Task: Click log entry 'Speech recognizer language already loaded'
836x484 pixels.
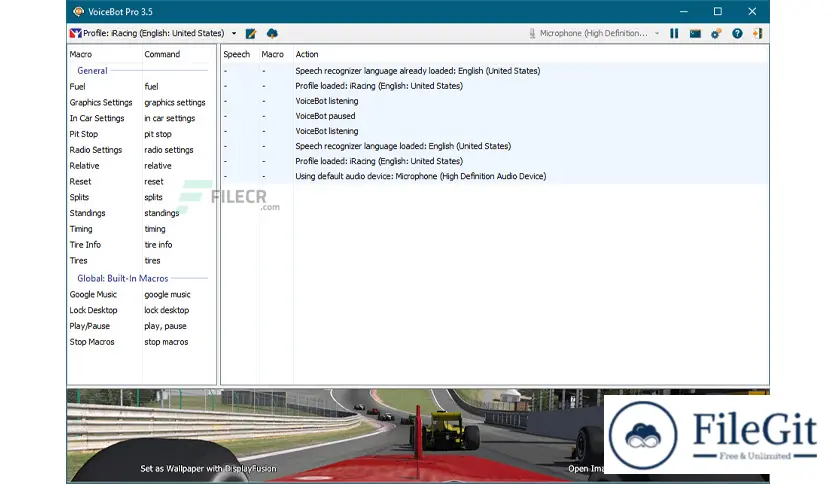Action: [417, 70]
